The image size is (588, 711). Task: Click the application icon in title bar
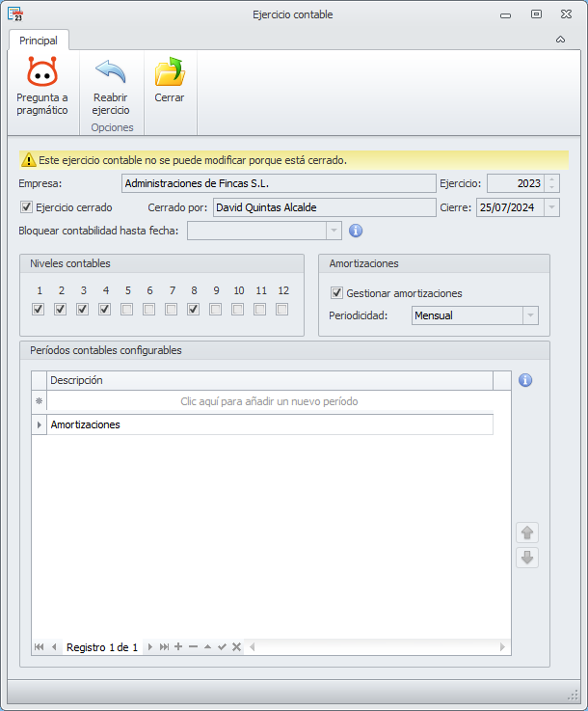tap(15, 14)
